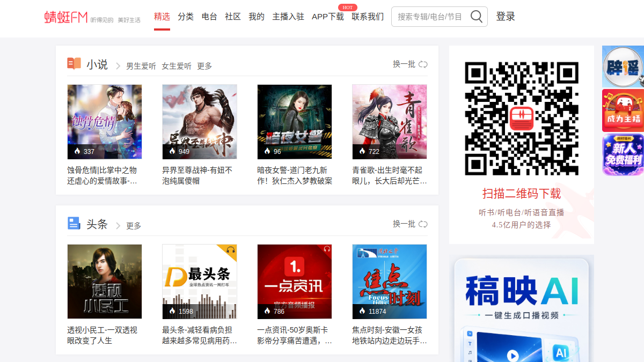Open the 电台 menu item
Screen dimensions: 644x362
tap(209, 17)
